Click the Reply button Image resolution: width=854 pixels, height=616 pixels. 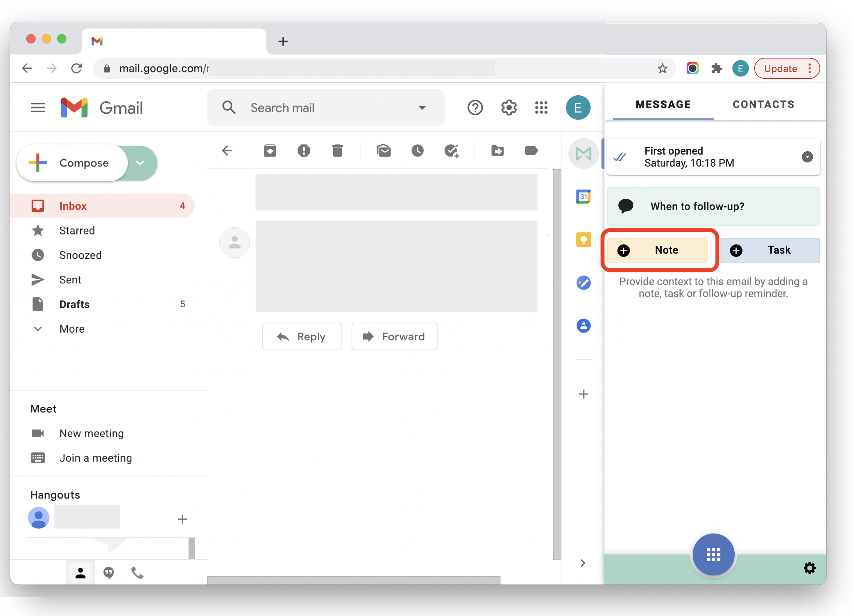302,336
